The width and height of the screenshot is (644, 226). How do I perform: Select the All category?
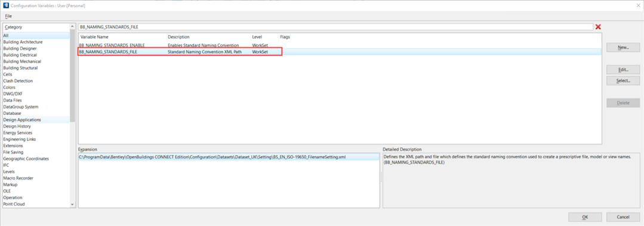coord(36,36)
